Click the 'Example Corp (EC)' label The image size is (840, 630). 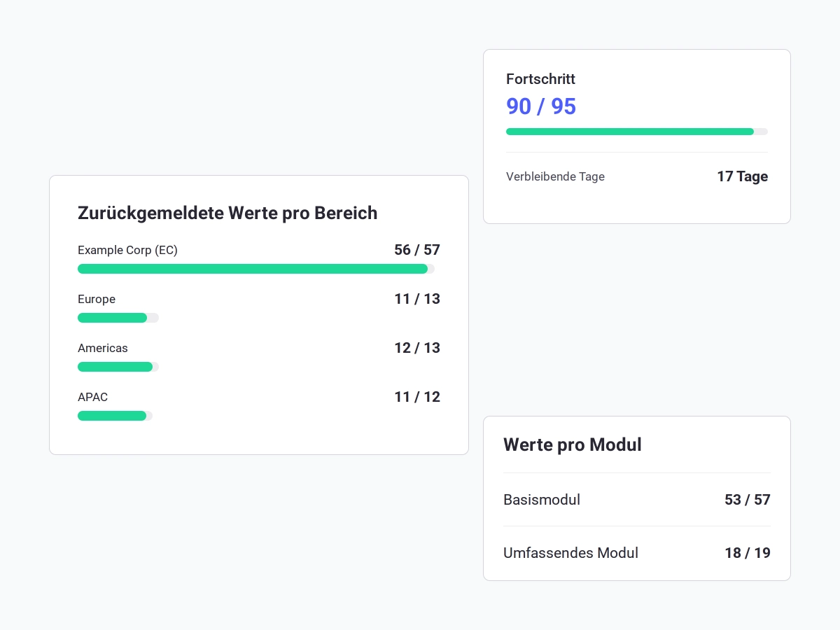click(x=127, y=250)
